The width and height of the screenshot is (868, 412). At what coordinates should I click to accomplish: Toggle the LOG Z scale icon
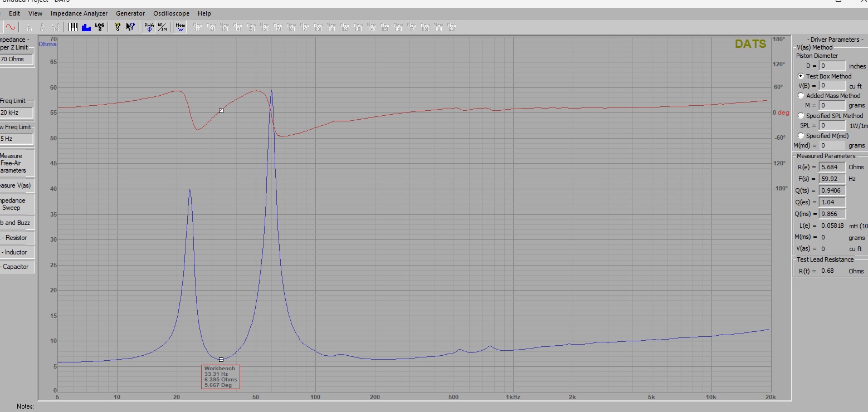[100, 26]
